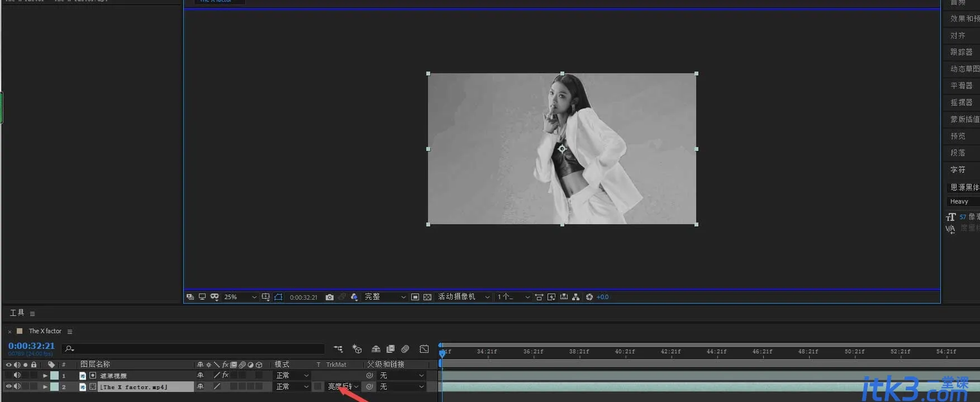Open parent 无 dropdown for The X factor.mp4
The height and width of the screenshot is (402, 980).
[402, 387]
